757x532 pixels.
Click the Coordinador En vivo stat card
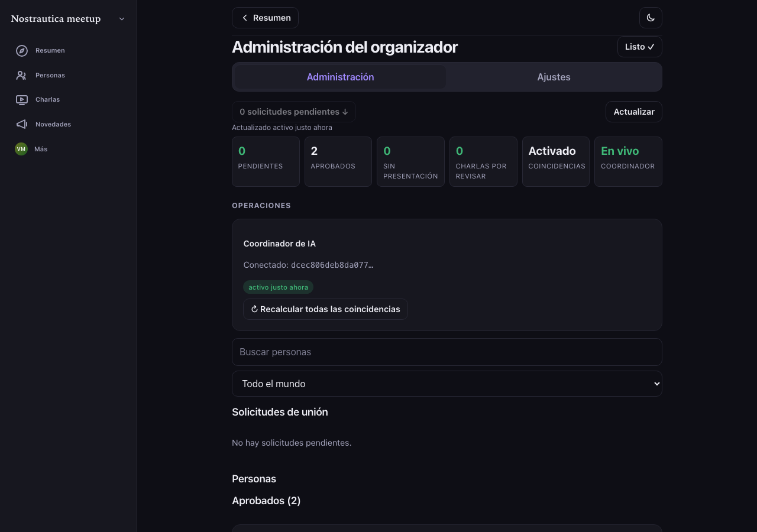coord(628,161)
